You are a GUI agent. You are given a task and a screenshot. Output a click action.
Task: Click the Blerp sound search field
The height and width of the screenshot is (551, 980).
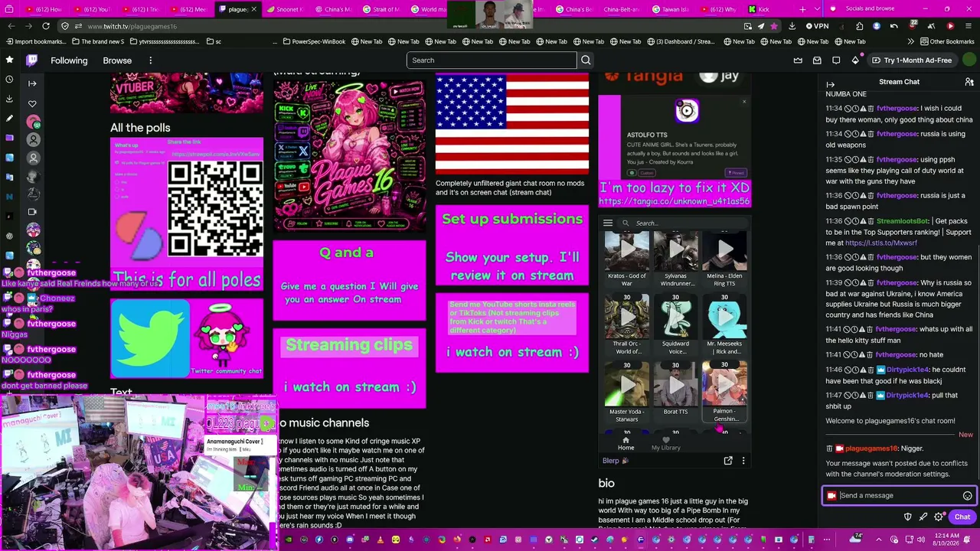pyautogui.click(x=681, y=223)
